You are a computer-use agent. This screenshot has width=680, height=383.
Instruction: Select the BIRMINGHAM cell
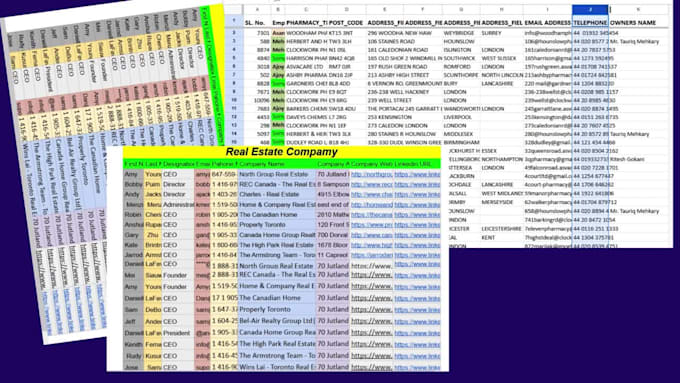click(x=461, y=142)
